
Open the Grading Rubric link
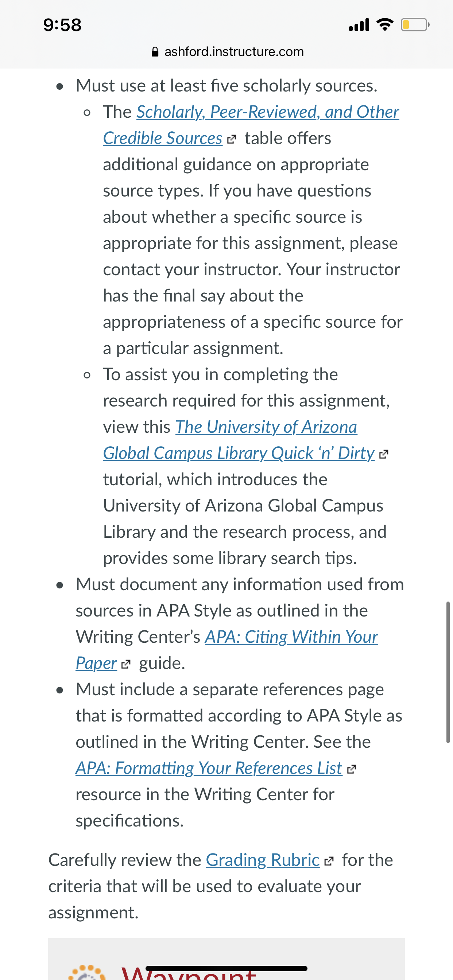[263, 860]
